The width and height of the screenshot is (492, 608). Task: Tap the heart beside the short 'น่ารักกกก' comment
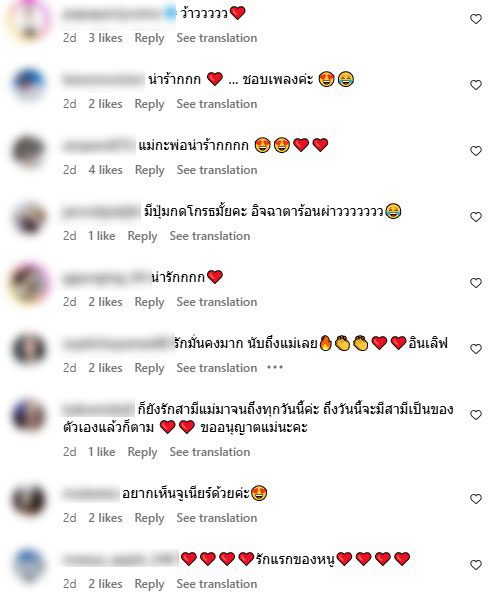475,283
